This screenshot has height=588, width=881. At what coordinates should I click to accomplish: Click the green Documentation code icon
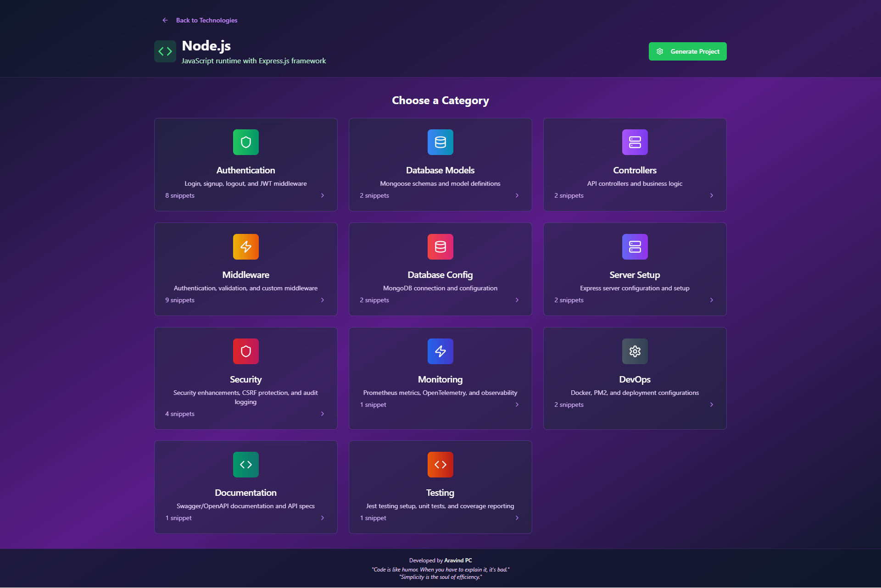coord(246,465)
